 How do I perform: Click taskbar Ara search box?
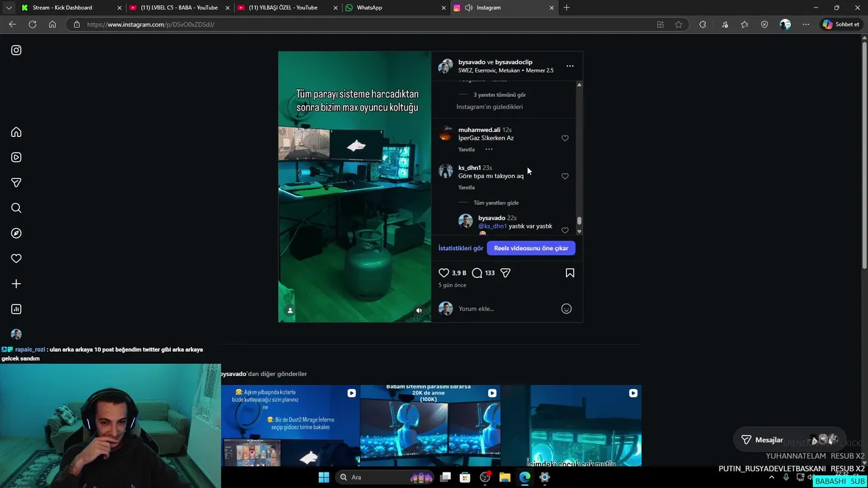385,477
